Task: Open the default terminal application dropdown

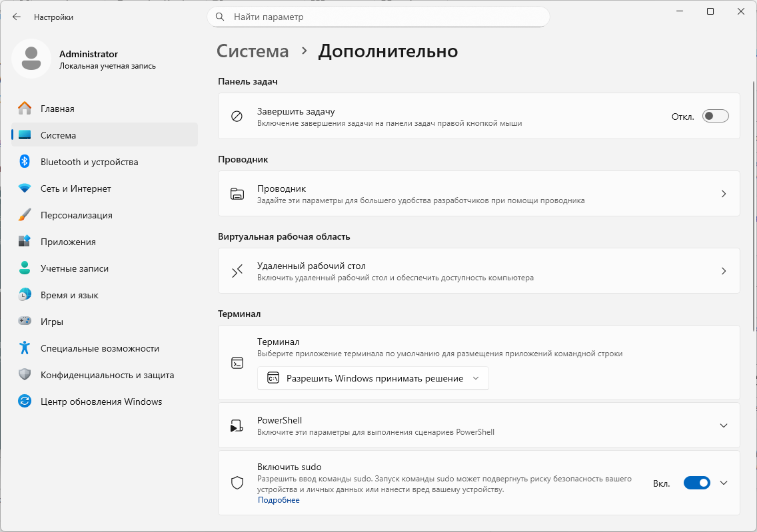Action: pyautogui.click(x=373, y=378)
